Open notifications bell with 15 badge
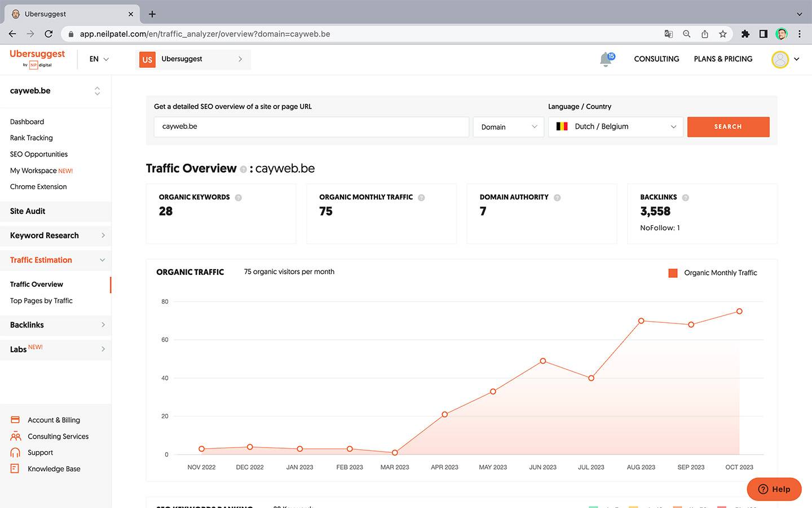Viewport: 812px width, 508px height. point(607,59)
